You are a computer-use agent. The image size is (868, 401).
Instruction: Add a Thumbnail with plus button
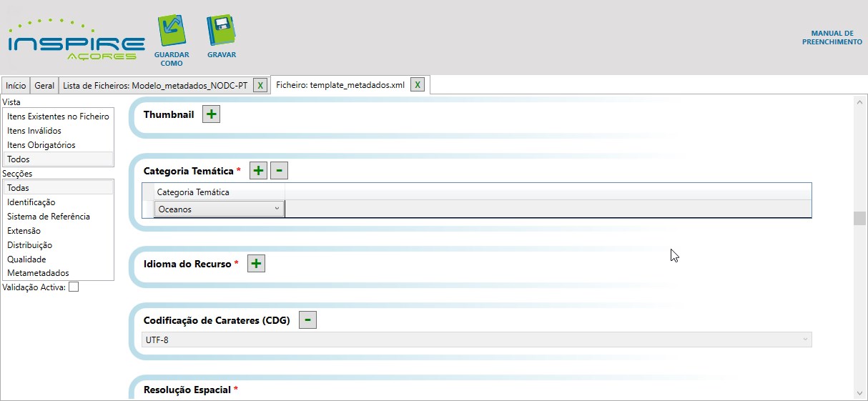click(x=211, y=114)
